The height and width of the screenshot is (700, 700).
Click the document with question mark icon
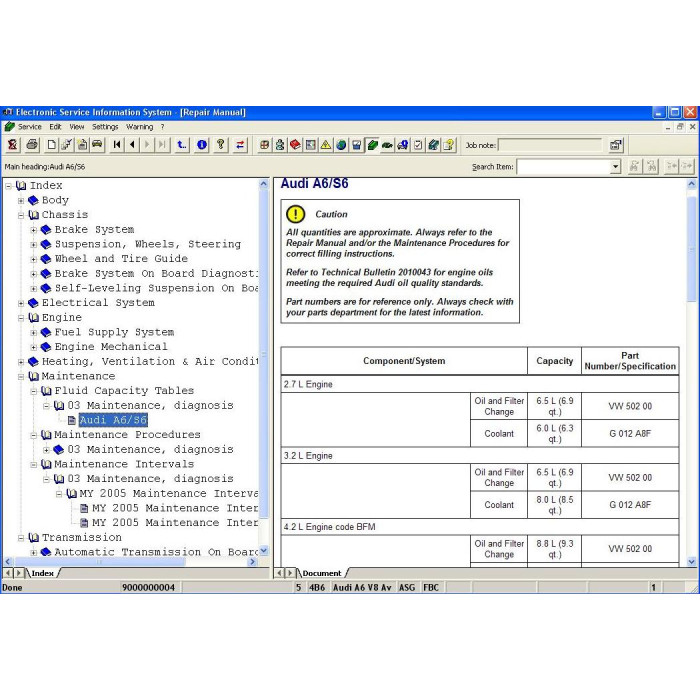tap(449, 145)
